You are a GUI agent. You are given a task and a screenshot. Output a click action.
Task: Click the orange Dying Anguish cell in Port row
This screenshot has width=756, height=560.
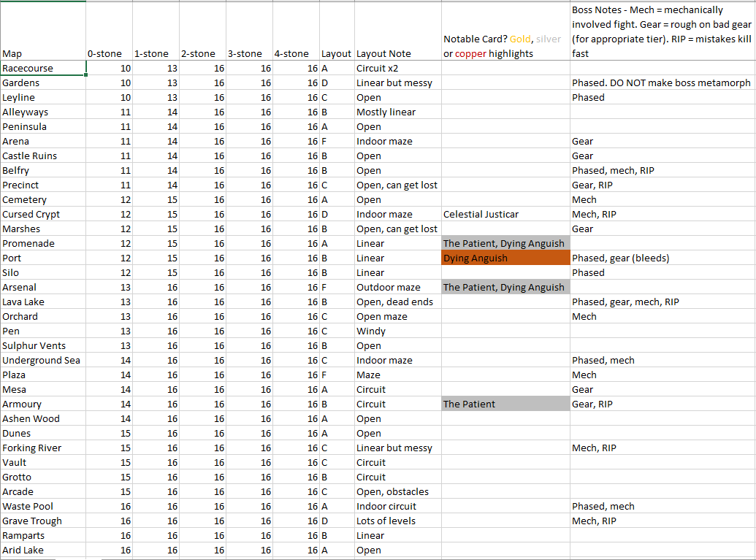pos(505,258)
